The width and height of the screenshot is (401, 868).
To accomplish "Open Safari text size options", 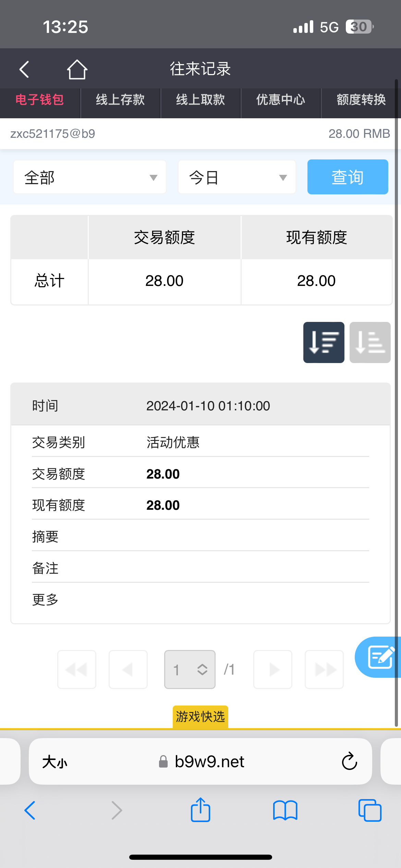I will [55, 762].
